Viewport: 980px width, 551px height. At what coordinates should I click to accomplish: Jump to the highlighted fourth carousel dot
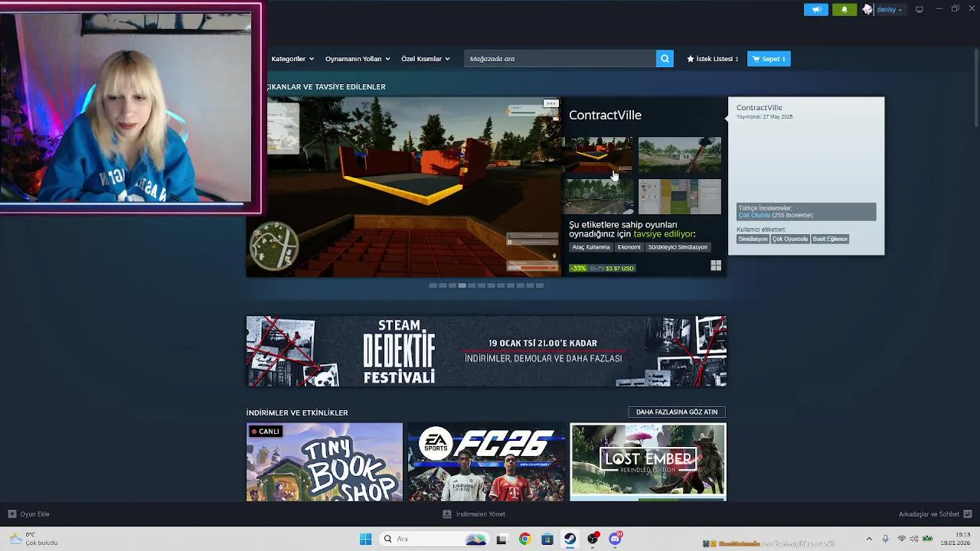462,285
